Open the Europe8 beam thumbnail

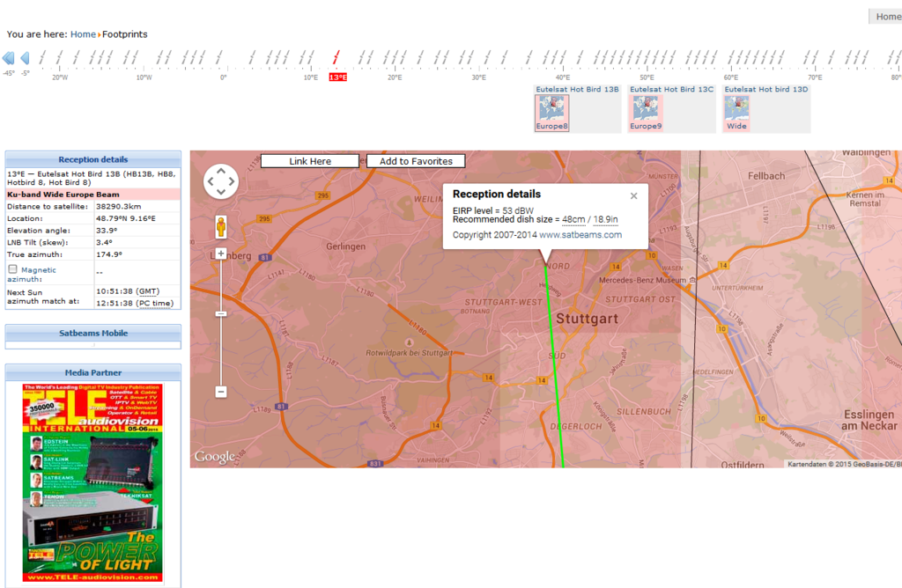click(552, 113)
